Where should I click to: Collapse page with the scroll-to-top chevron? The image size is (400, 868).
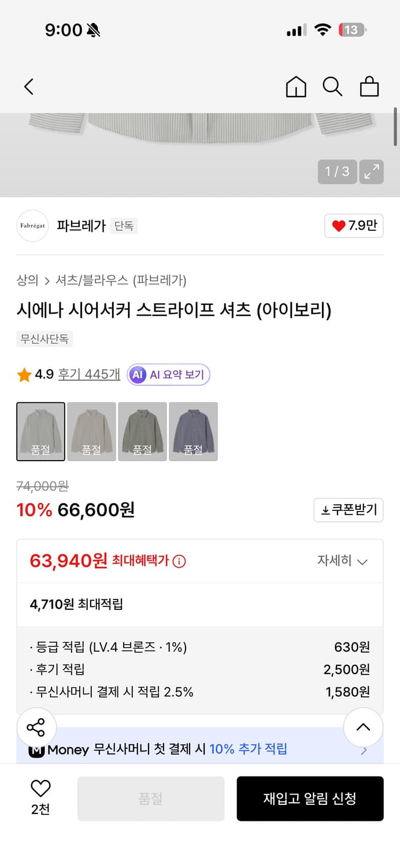(363, 727)
